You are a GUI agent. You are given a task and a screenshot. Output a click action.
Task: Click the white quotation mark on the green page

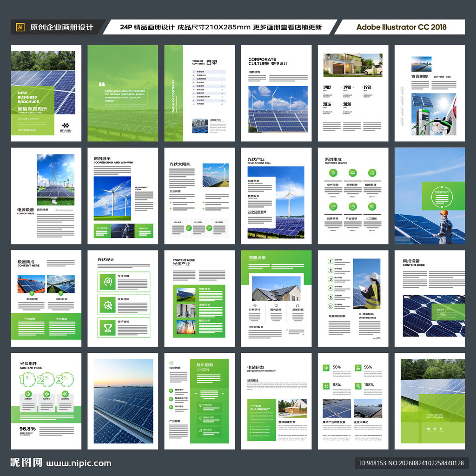click(x=102, y=84)
